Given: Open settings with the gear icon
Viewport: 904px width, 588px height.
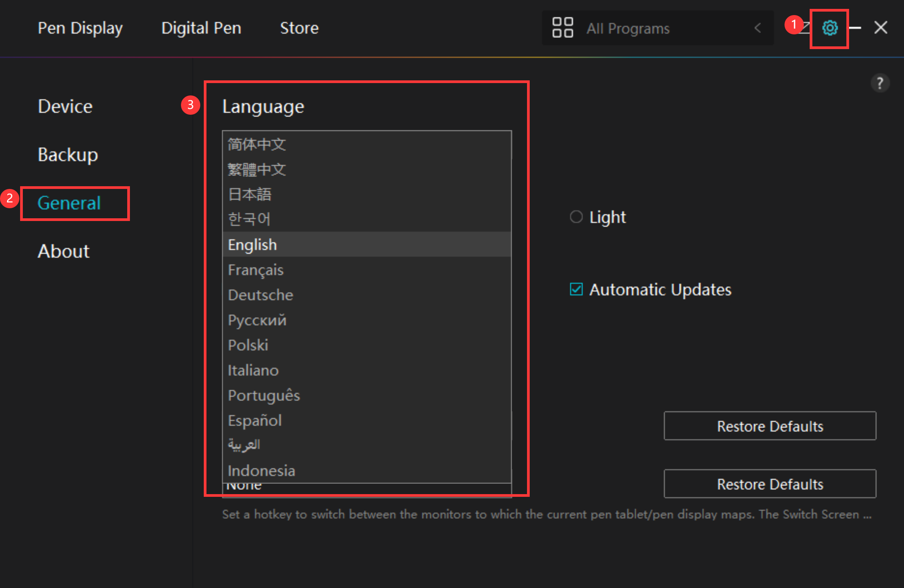Looking at the screenshot, I should coord(829,28).
